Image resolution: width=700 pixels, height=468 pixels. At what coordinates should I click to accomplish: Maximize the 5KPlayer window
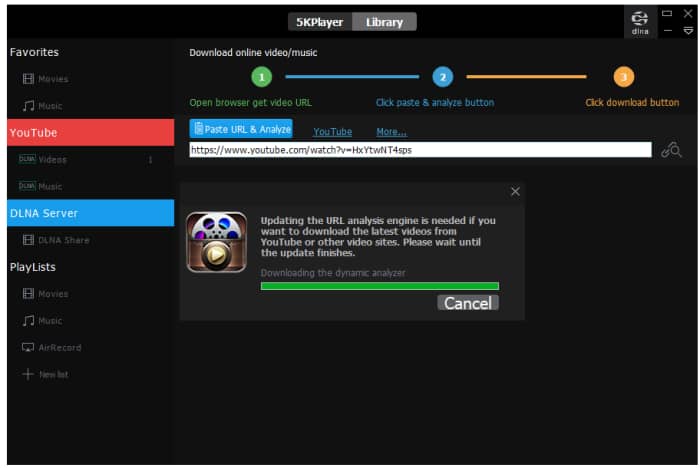tap(667, 13)
